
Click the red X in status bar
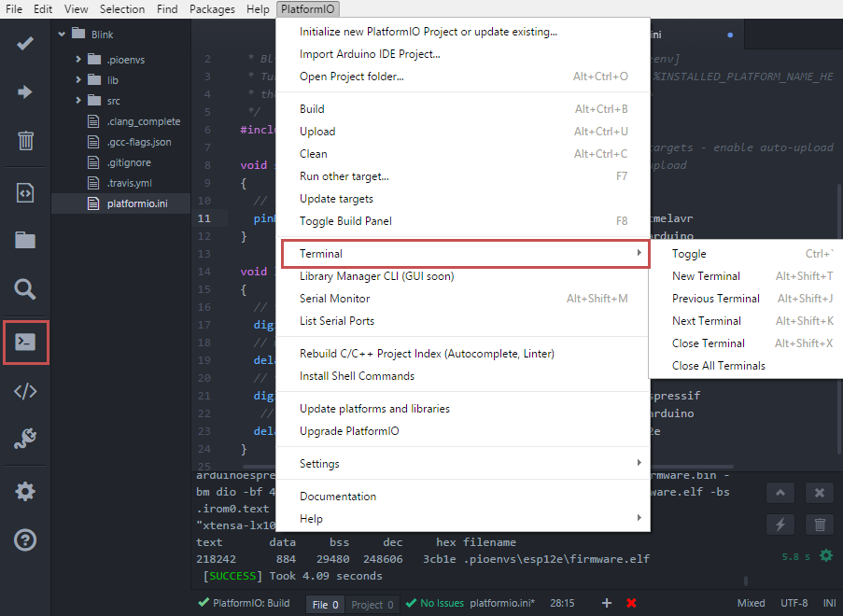(x=631, y=603)
